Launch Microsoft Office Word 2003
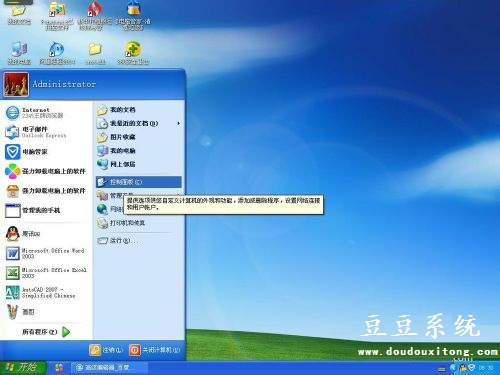 (x=46, y=253)
